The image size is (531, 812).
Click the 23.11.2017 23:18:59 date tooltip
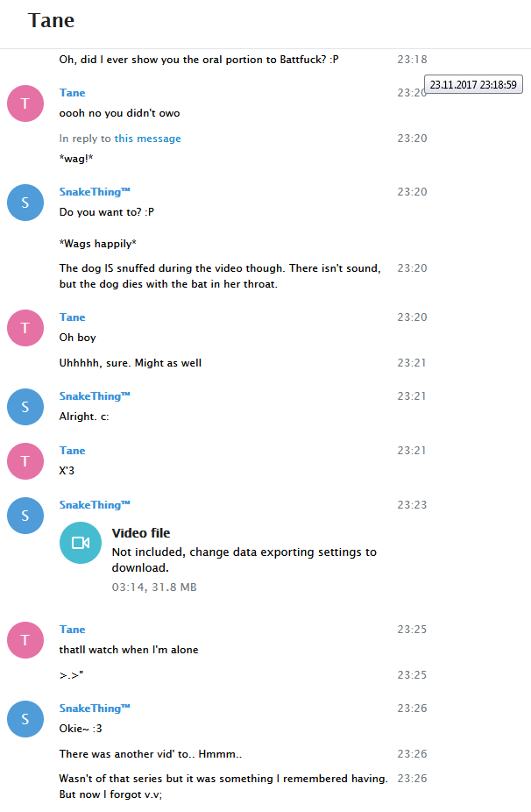click(473, 84)
